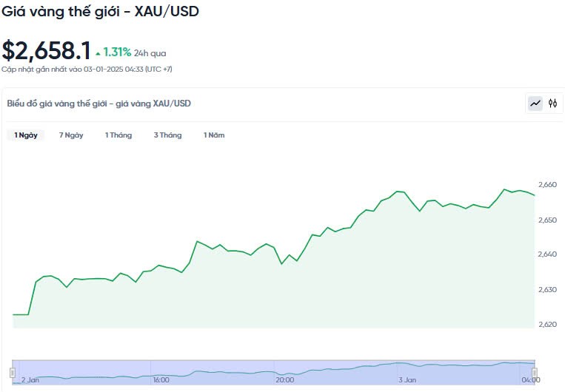Switch to the candlestick chart icon

tap(552, 104)
